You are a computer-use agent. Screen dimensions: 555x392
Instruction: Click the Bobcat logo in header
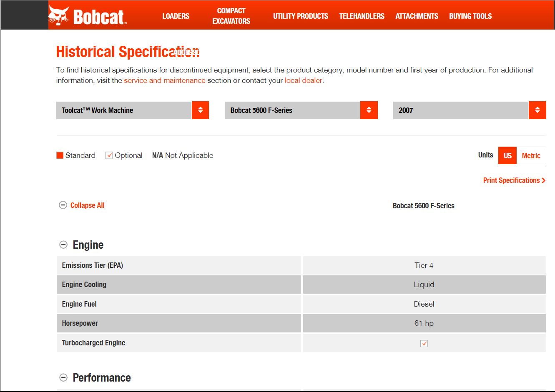coord(88,16)
